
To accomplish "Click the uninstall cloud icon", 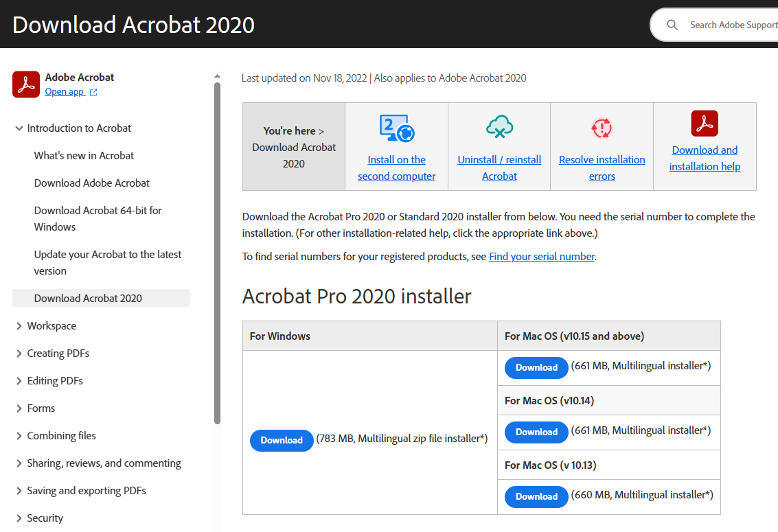I will (x=499, y=128).
